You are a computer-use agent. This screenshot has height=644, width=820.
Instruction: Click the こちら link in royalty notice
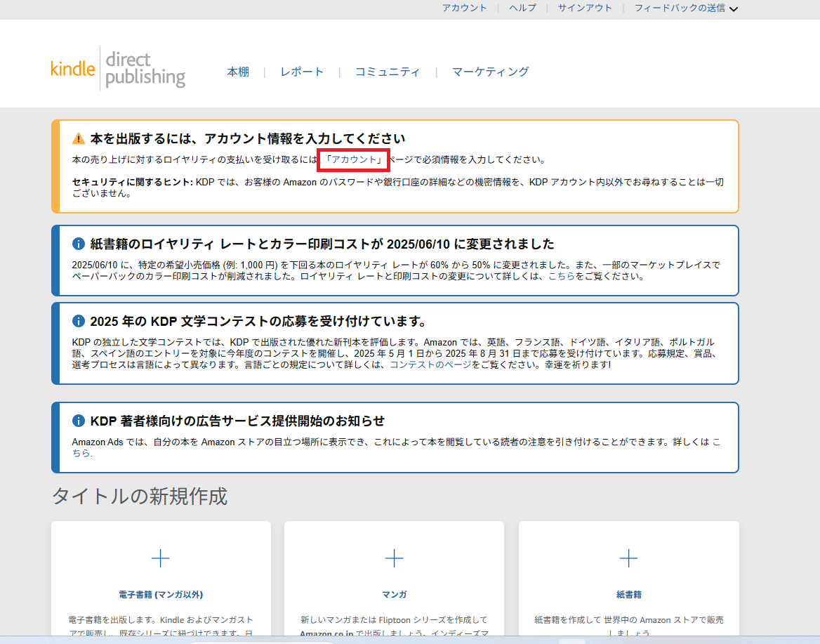(562, 276)
